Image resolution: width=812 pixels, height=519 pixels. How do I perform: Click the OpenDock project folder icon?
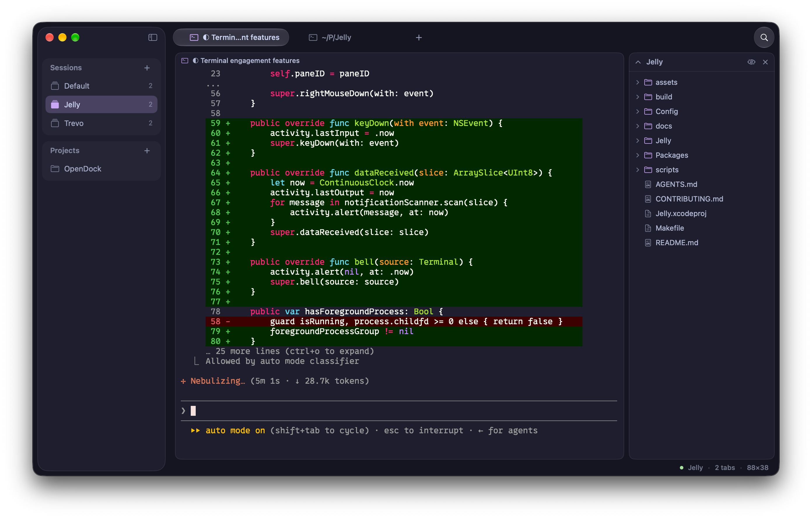point(55,169)
